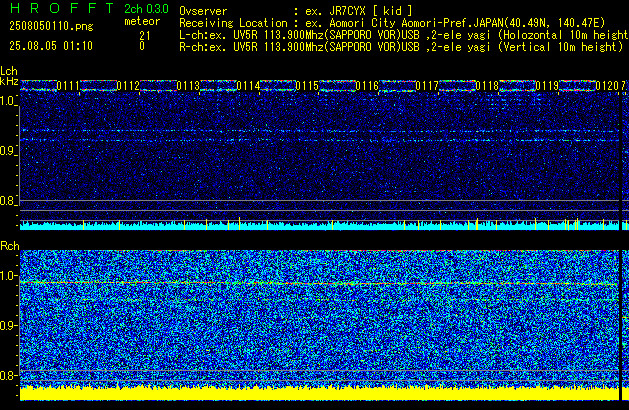Screen dimensions: 629x410
Task: Click the Lch 0.9 kHz axis label
Action: coord(8,151)
